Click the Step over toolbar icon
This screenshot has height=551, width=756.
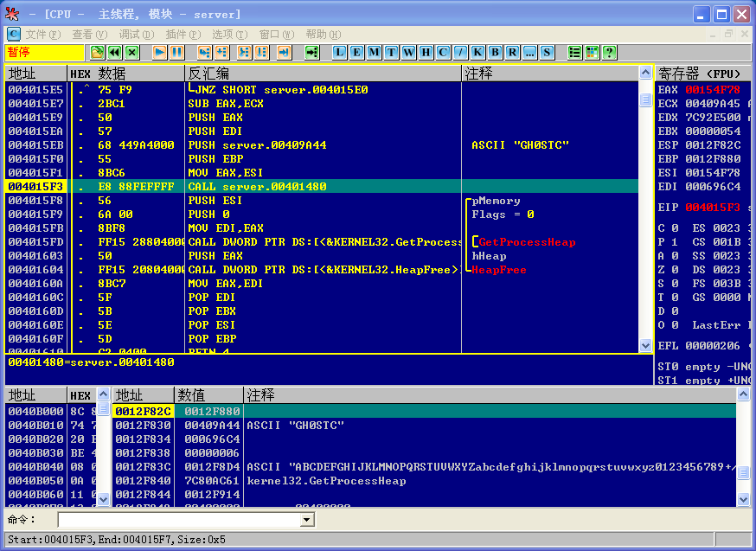coord(221,52)
